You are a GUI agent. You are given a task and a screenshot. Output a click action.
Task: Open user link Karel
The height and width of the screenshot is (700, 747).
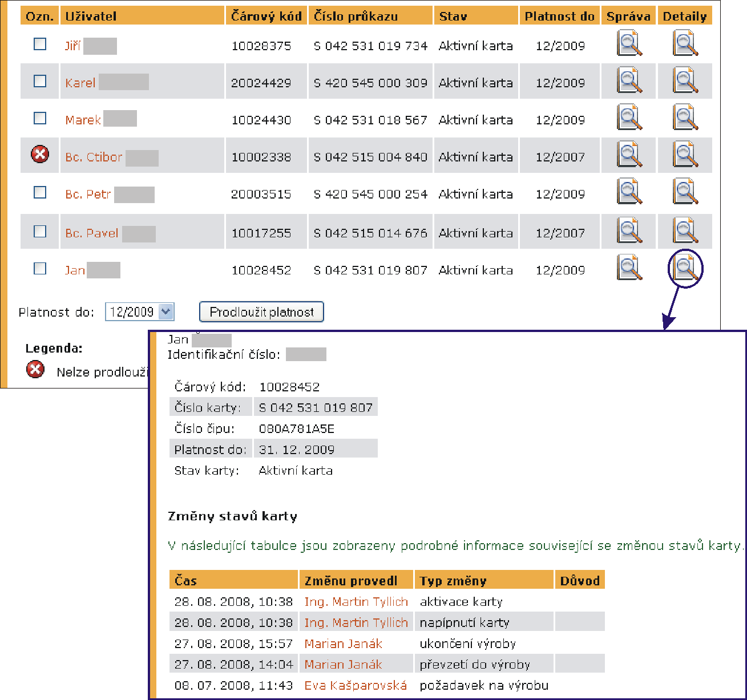pyautogui.click(x=80, y=83)
